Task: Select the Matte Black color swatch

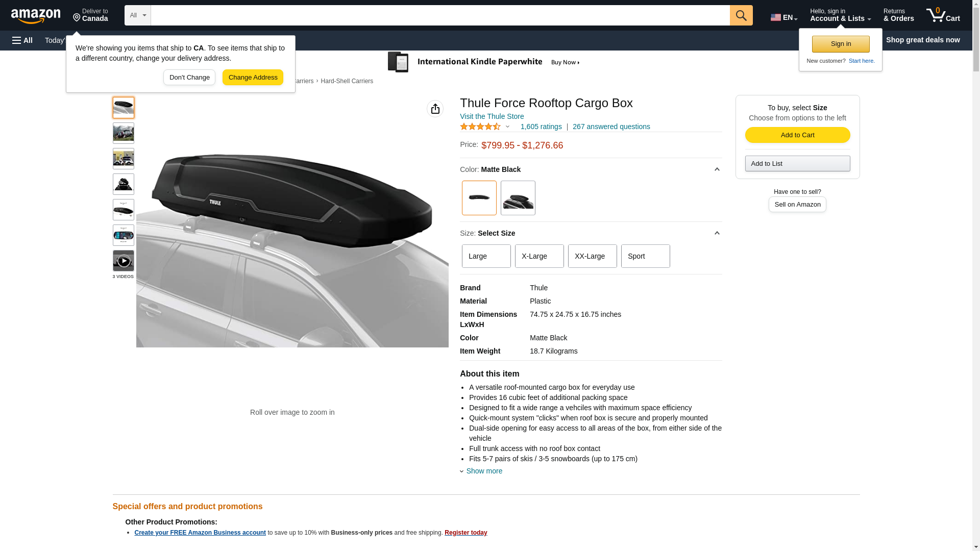Action: [479, 198]
